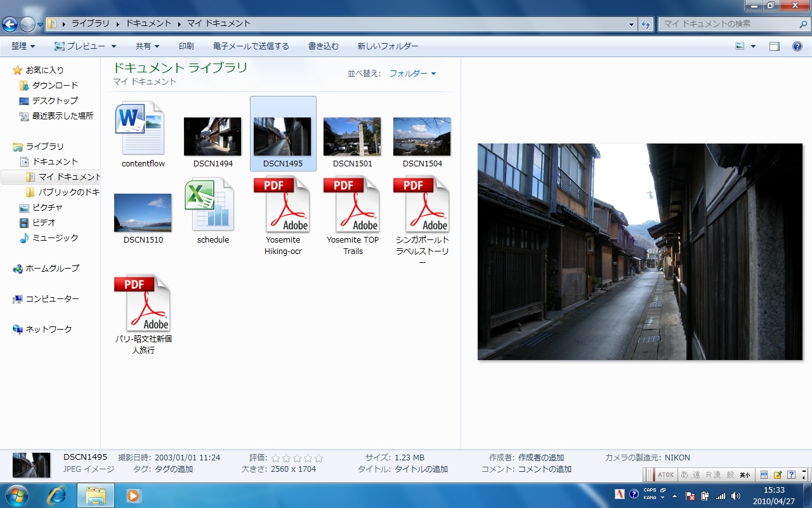Screen dimensions: 812x508
Task: Select the DSCN1504 photo thumbnail
Action: [422, 137]
